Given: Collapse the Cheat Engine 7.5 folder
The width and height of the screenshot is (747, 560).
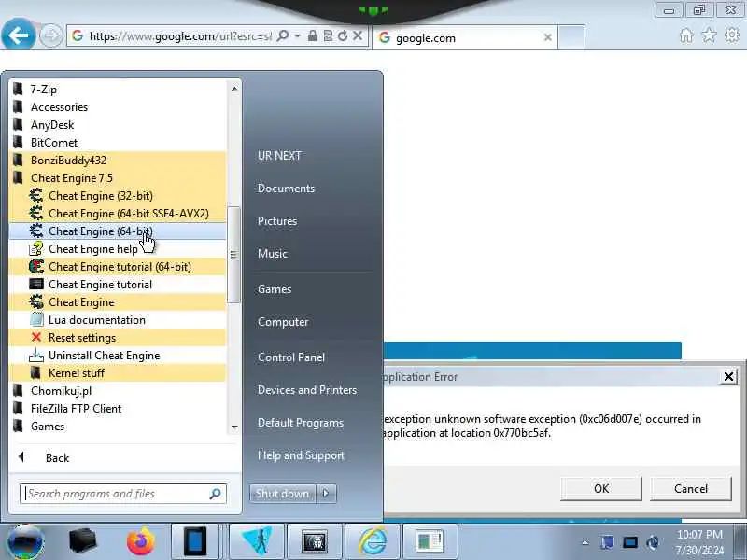Looking at the screenshot, I should pos(118,178).
